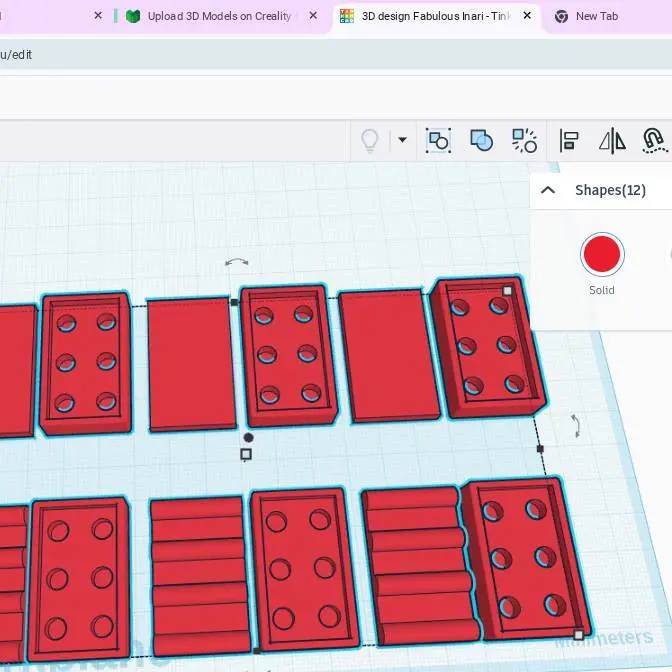672x672 pixels.
Task: Collapse the Shapes(12) panel chevron
Action: 548,190
